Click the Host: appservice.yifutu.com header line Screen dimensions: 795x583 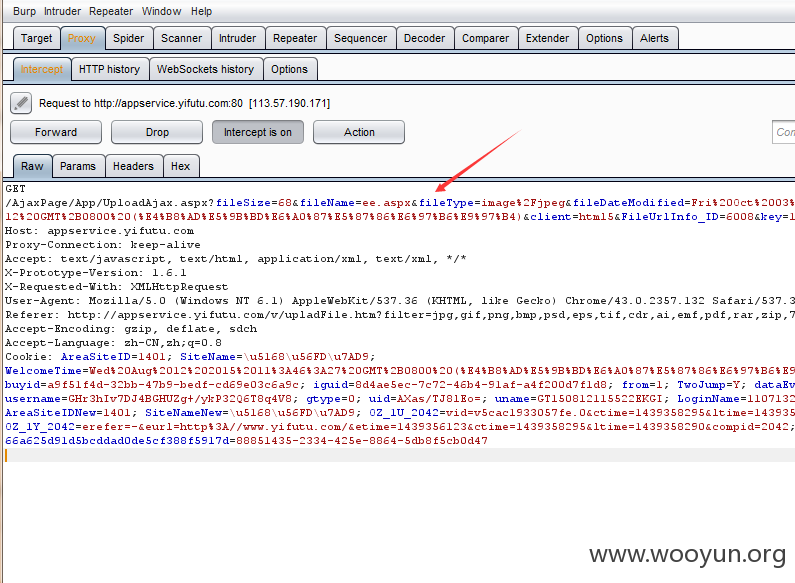[99, 231]
